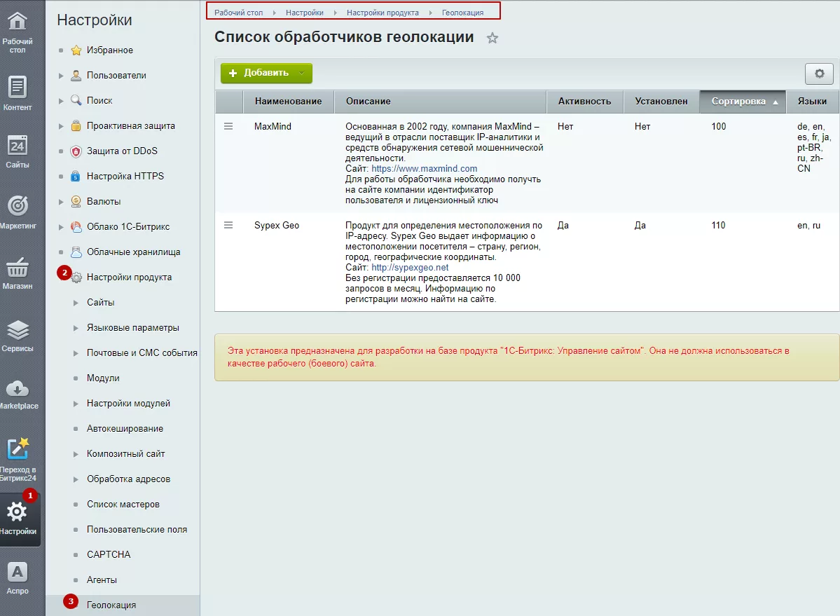This screenshot has width=840, height=616.
Task: Open the Аспро section icon
Action: [17, 572]
